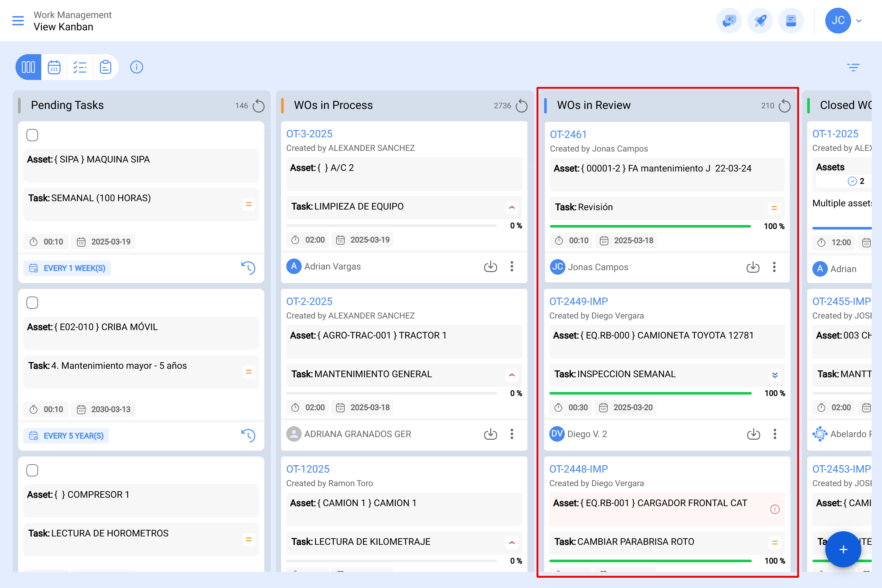The width and height of the screenshot is (882, 588).
Task: Click the OT-2449-IMP 100% progress bar
Action: [x=651, y=393]
